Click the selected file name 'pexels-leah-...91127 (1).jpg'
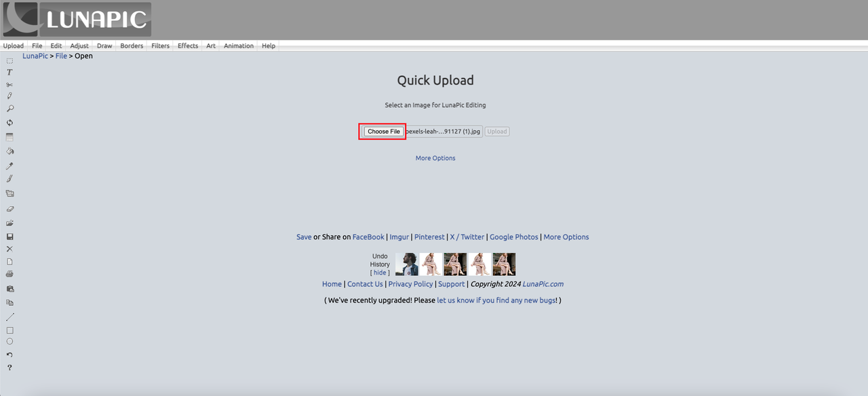The height and width of the screenshot is (396, 868). [x=443, y=132]
